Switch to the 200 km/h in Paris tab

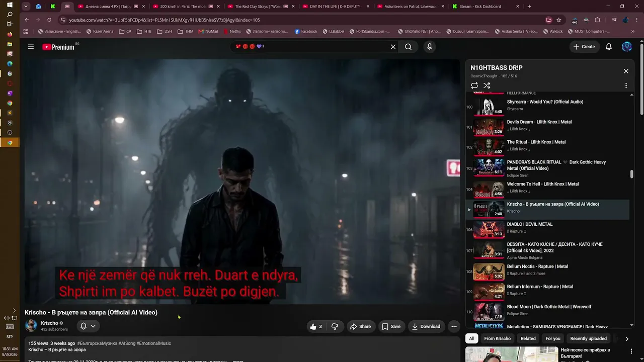(185, 7)
